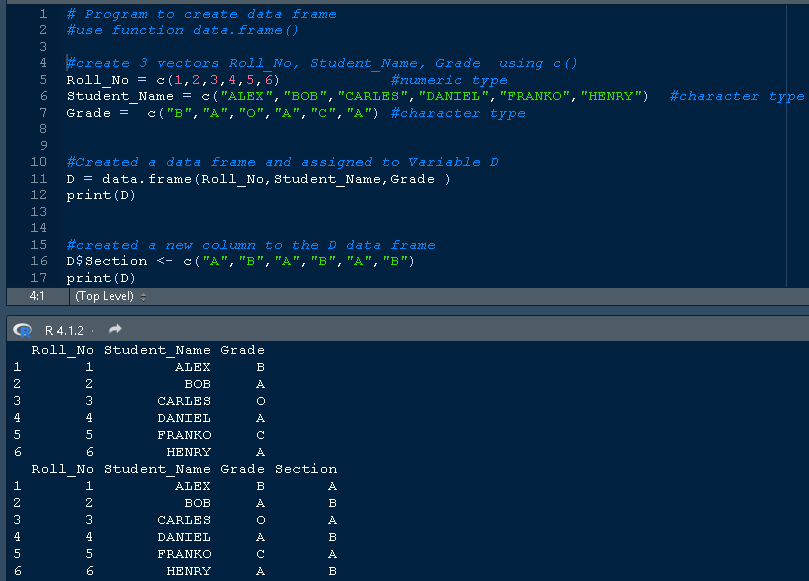
Task: Click the #numeric type comment
Action: click(448, 80)
